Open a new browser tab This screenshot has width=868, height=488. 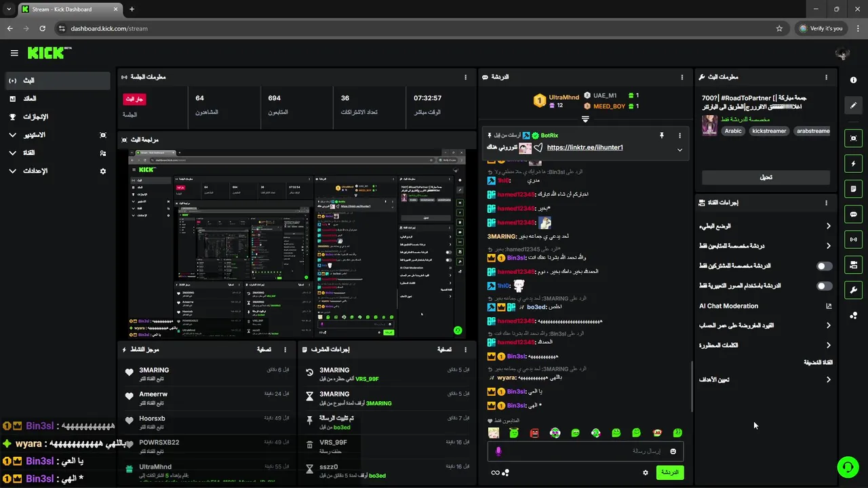132,9
